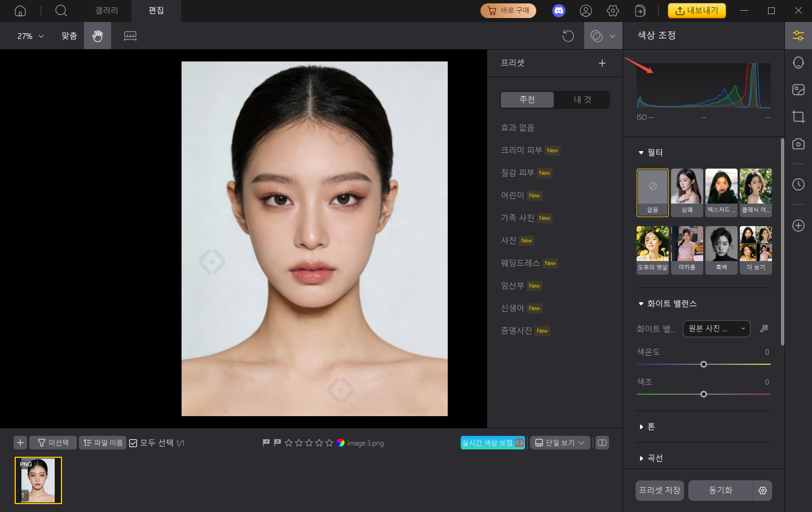This screenshot has width=812, height=512.
Task: Toggle the 모두 선택 checkbox
Action: (134, 443)
